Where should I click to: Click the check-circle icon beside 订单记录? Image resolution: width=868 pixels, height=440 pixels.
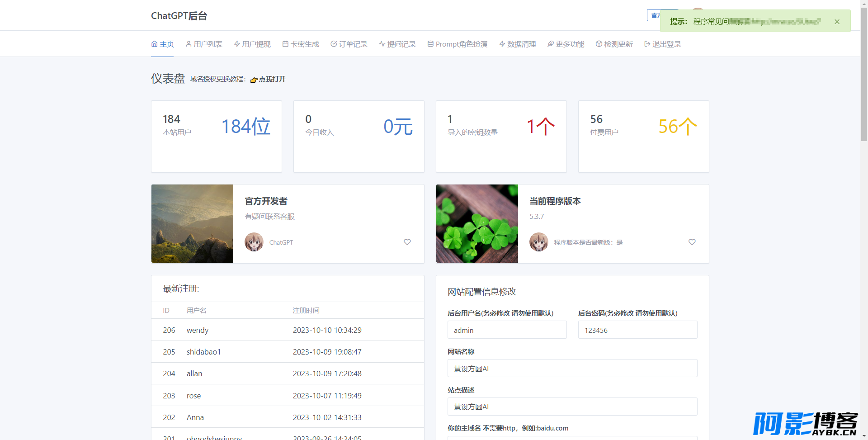coord(334,44)
